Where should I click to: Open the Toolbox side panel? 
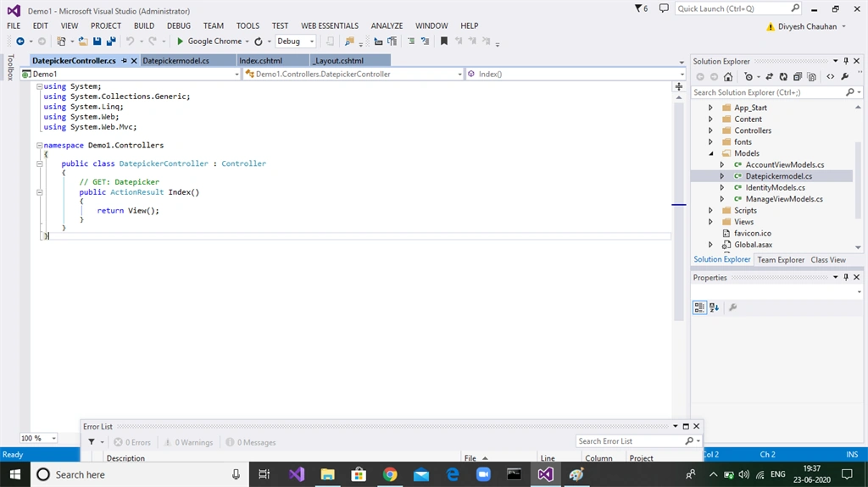point(10,68)
